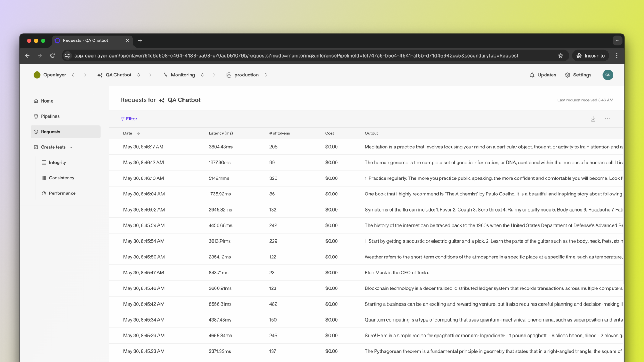Click the Integrity lines icon

pos(44,162)
